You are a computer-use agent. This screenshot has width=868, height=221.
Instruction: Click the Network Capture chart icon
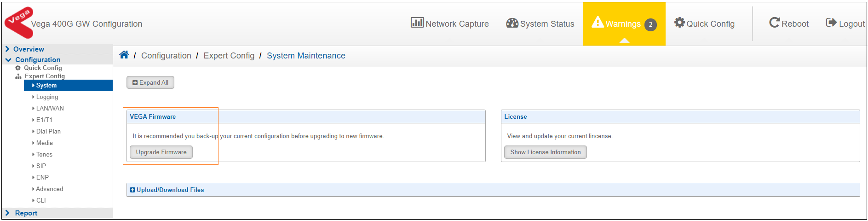pyautogui.click(x=417, y=22)
